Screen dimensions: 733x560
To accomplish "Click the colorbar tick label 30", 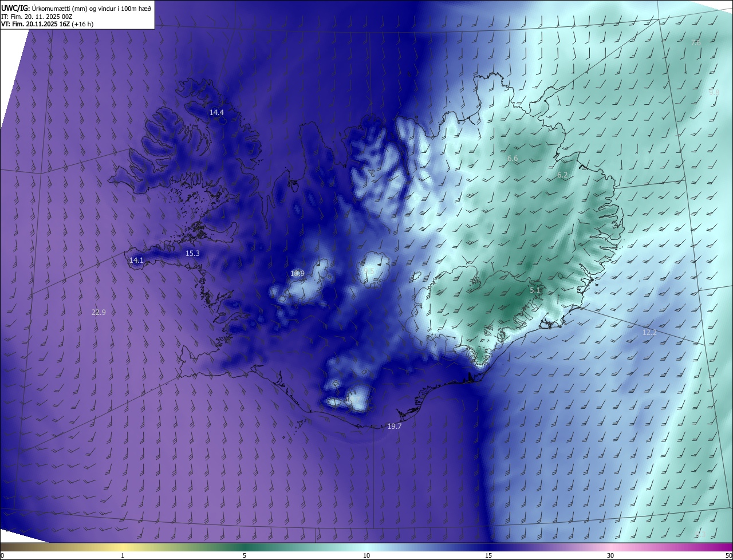I will click(x=610, y=555).
